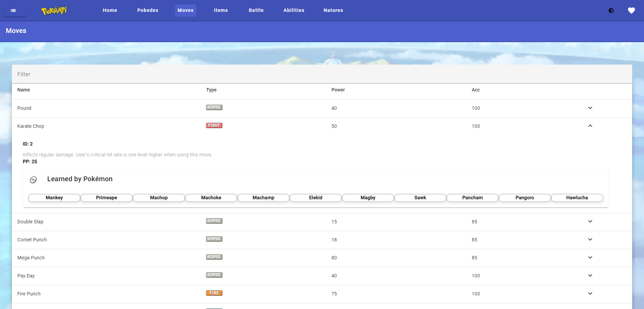Screen dimensions: 644x309
Task: Select the Moves tab
Action: (186, 11)
